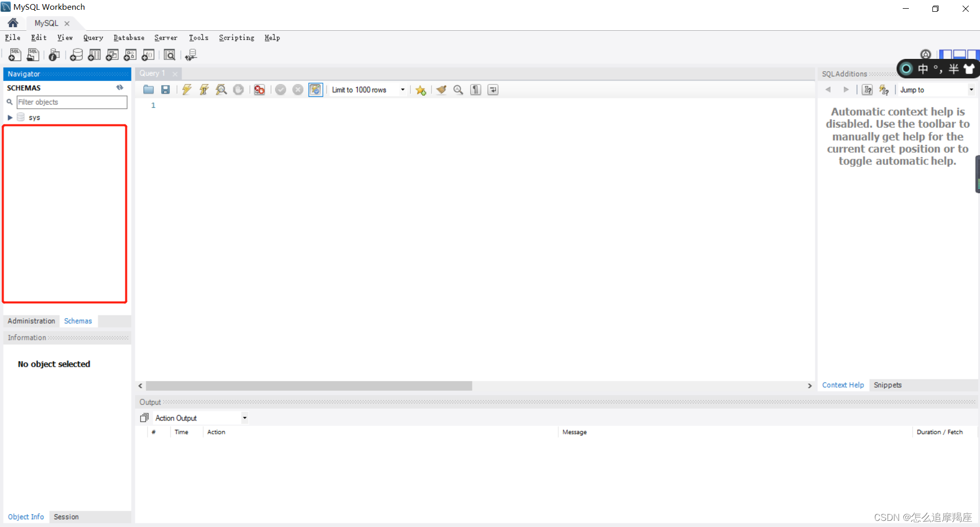Expand the sys schema tree node

pyautogui.click(x=10, y=117)
